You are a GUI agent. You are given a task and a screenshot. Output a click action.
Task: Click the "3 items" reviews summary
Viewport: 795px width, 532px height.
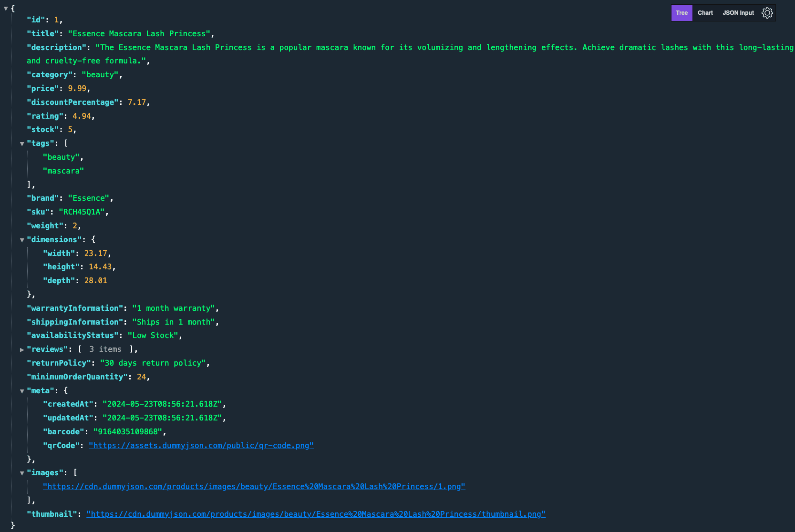[x=105, y=349]
